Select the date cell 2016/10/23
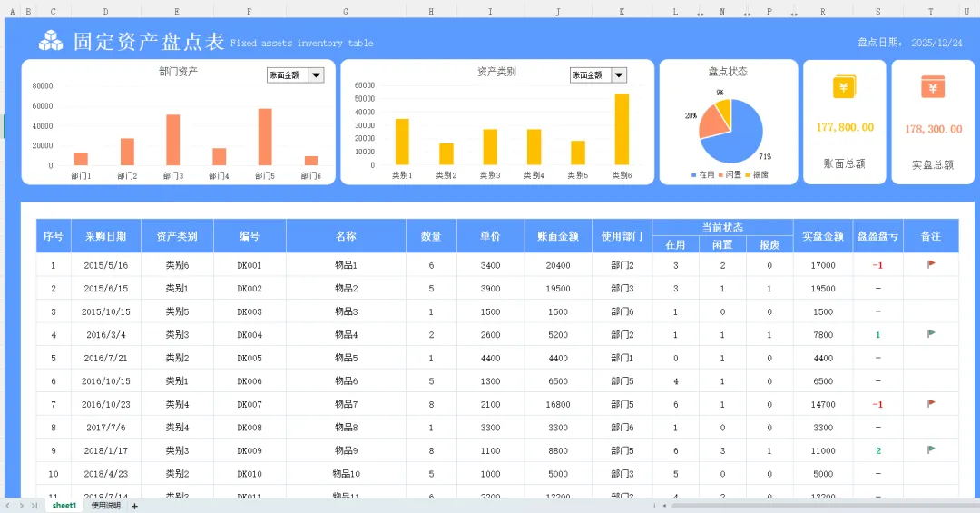Viewport: 980px width, 513px height. (x=105, y=404)
